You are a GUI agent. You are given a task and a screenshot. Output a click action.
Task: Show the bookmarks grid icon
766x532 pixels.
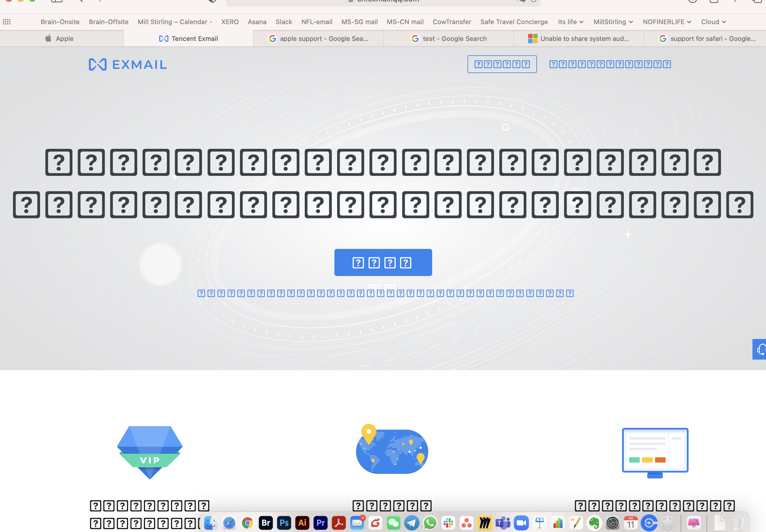7,22
